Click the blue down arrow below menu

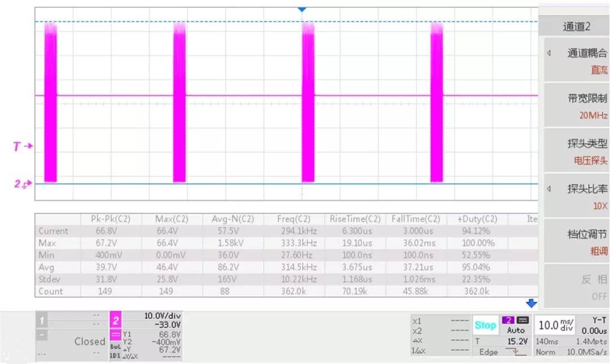(531, 304)
